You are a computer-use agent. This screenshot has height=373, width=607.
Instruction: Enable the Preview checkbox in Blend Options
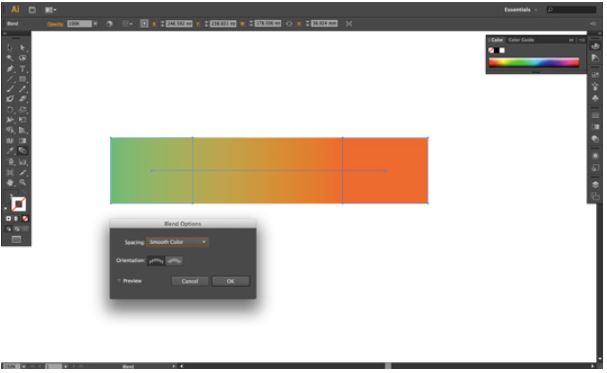119,281
